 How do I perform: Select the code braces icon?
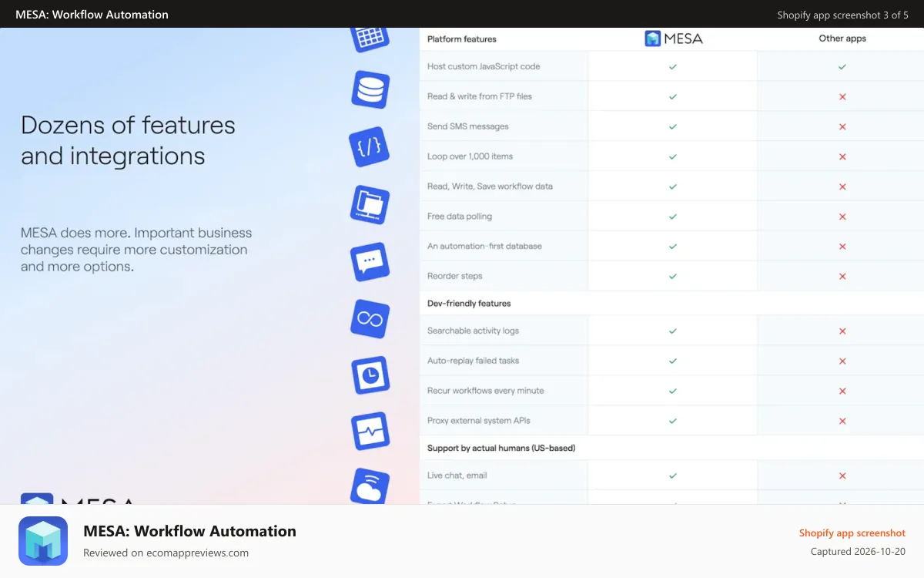pos(370,147)
